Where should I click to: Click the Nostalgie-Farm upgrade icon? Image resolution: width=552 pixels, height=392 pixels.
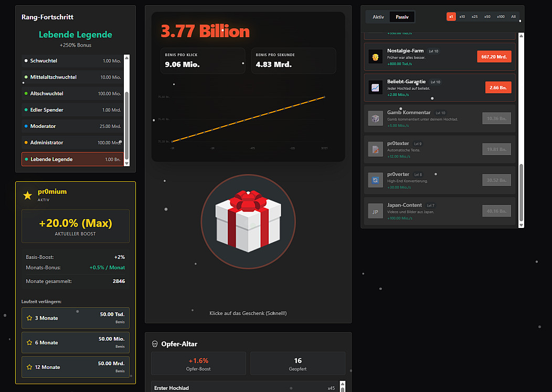pyautogui.click(x=375, y=57)
